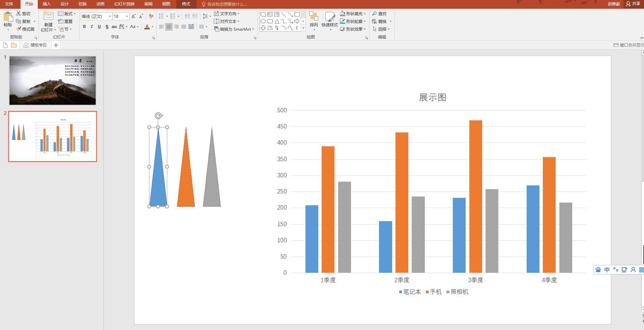Select the triangle shape in shapes gallery
The width and height of the screenshot is (644, 330).
277,21
